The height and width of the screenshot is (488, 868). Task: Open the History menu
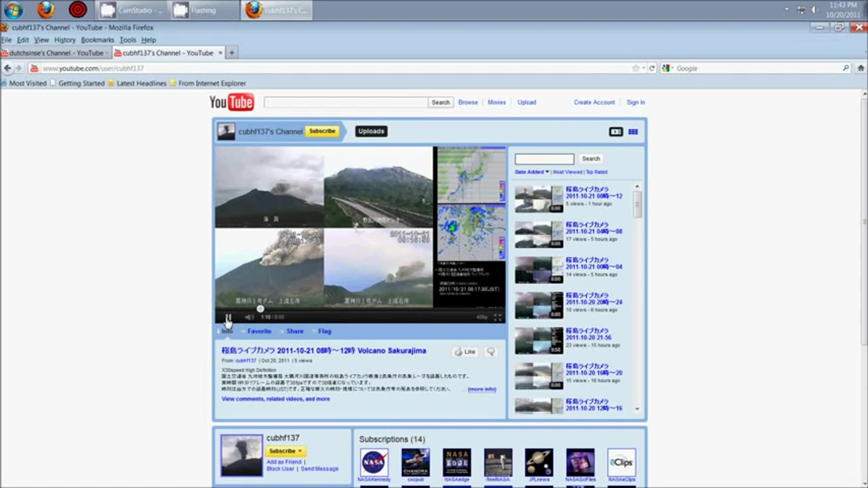(x=64, y=40)
